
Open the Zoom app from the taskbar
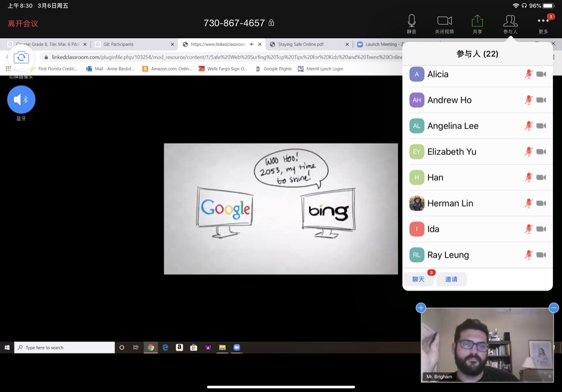point(237,347)
